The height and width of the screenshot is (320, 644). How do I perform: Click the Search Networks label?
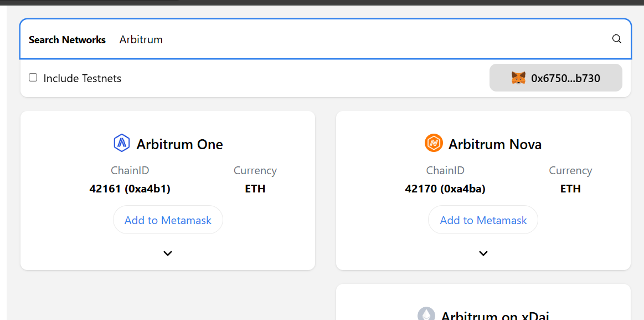(68, 40)
